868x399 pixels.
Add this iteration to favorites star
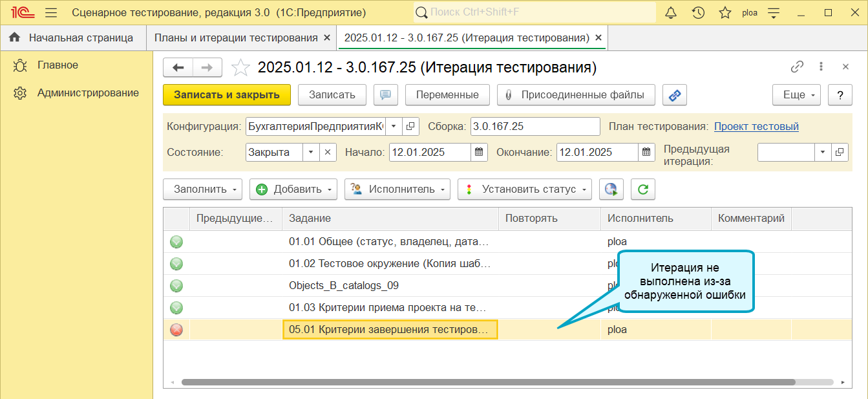(240, 67)
